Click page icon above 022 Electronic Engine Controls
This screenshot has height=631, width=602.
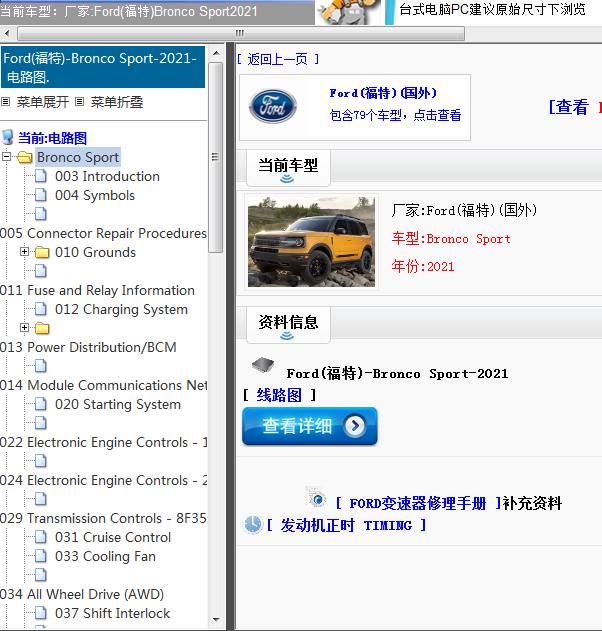click(41, 423)
